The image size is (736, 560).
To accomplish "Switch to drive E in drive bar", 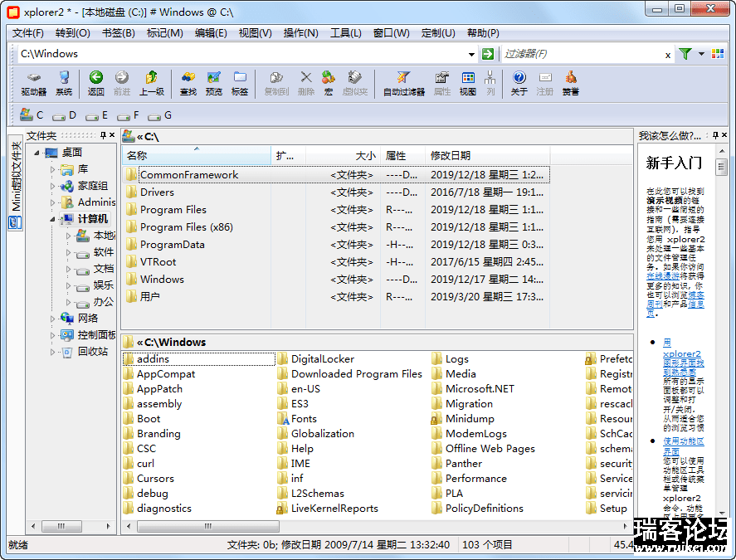I will point(97,115).
